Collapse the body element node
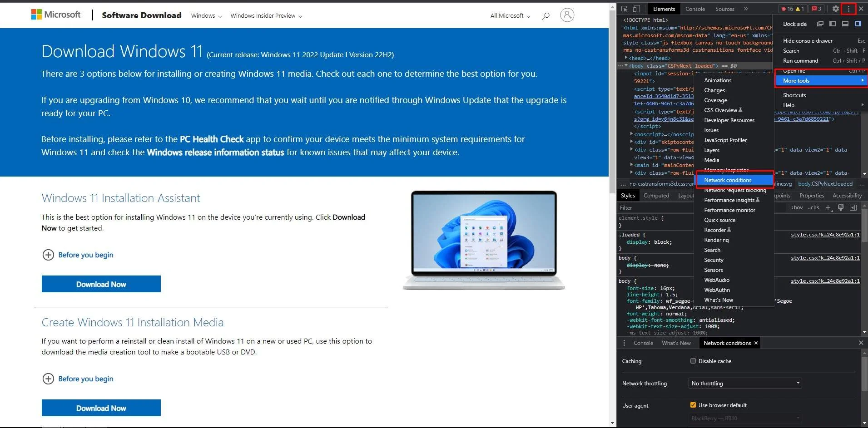 coord(626,65)
